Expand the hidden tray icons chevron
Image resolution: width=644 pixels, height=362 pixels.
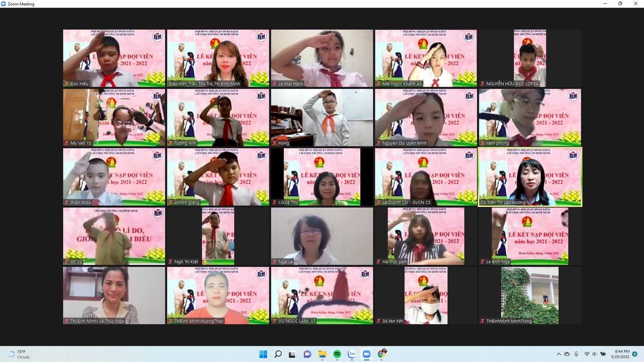(x=558, y=354)
